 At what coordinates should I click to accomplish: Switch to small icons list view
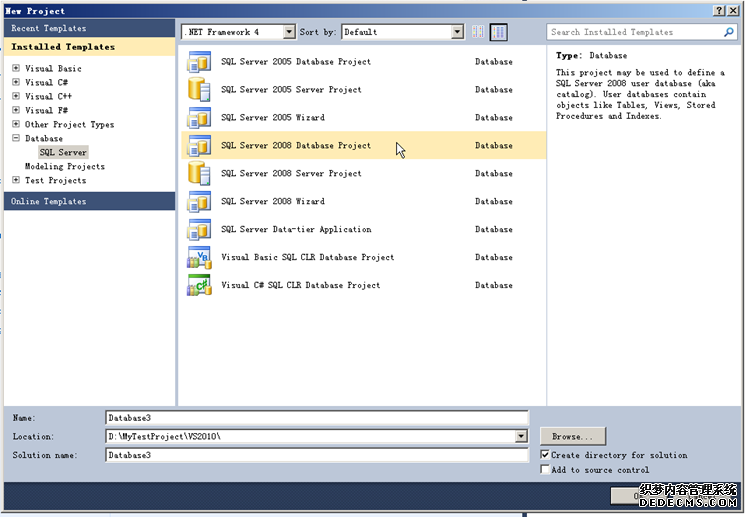(x=478, y=32)
